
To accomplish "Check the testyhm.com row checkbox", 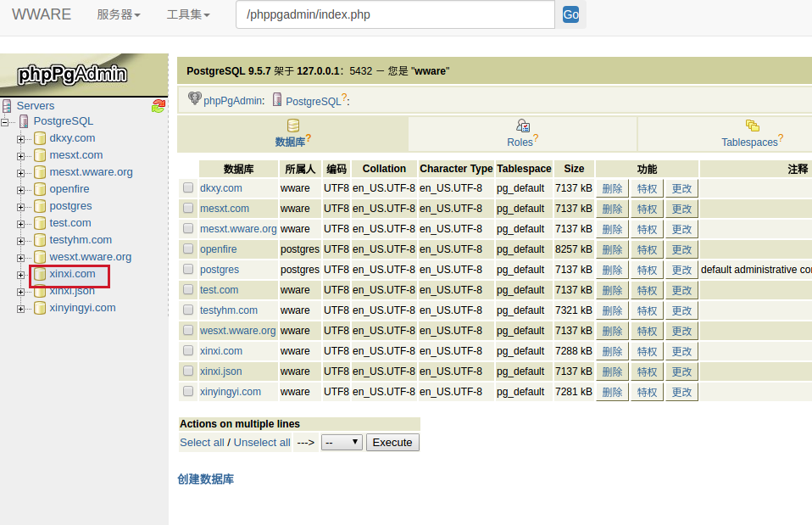I will click(x=188, y=310).
